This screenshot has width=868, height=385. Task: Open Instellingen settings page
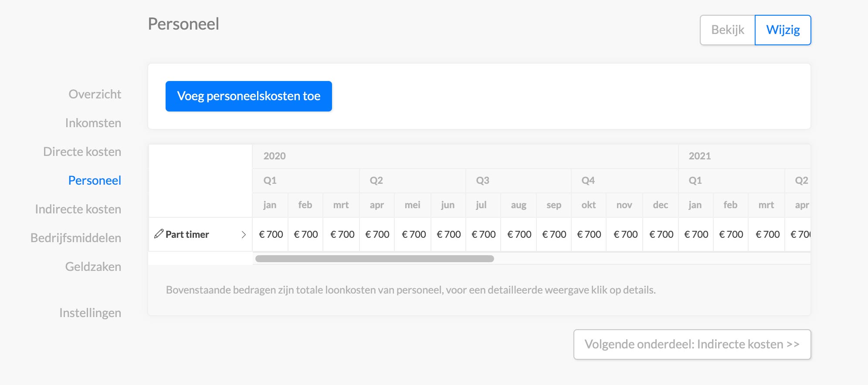point(90,313)
